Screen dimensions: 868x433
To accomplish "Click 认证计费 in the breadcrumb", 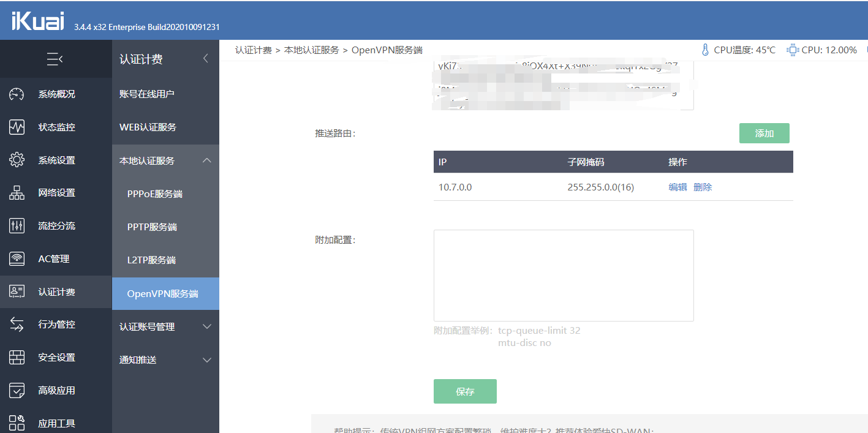I will coord(254,50).
